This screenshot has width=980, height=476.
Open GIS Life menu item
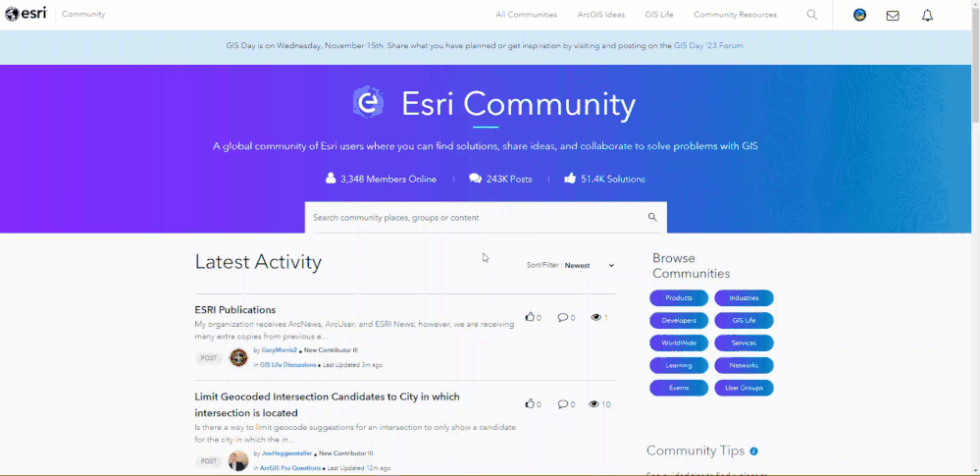tap(659, 15)
